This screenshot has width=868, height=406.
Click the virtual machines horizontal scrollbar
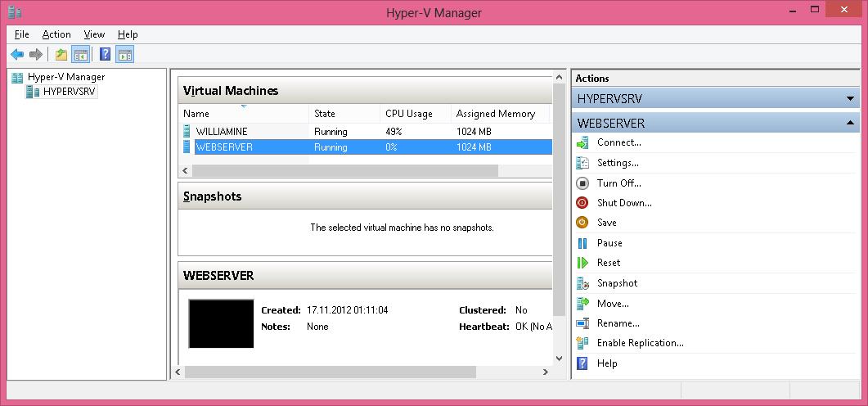[x=344, y=171]
